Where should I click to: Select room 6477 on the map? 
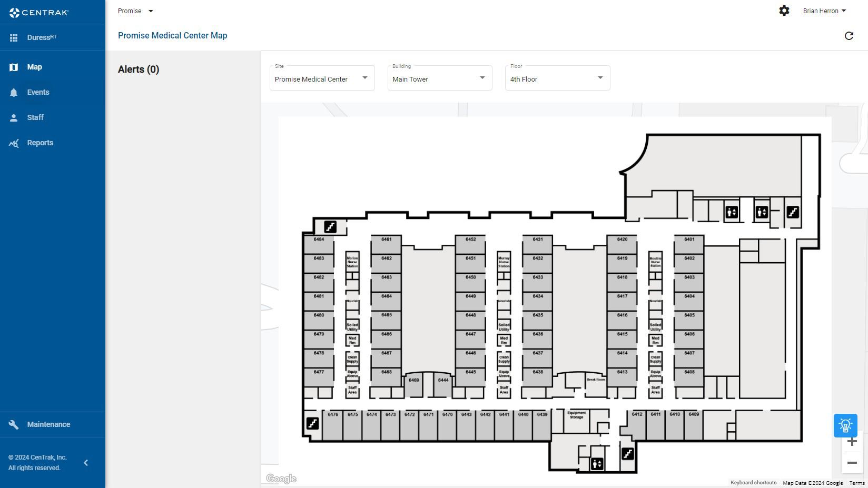click(x=319, y=377)
